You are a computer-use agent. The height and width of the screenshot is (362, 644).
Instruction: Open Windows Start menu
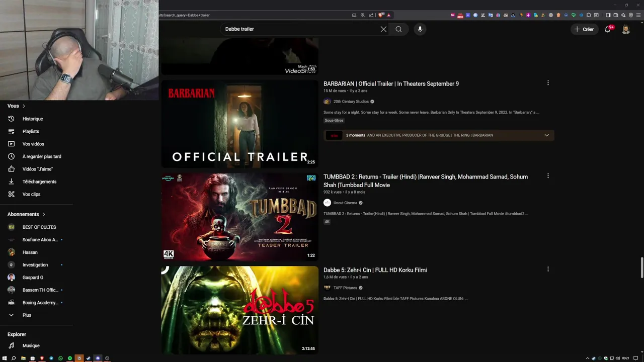(5, 358)
